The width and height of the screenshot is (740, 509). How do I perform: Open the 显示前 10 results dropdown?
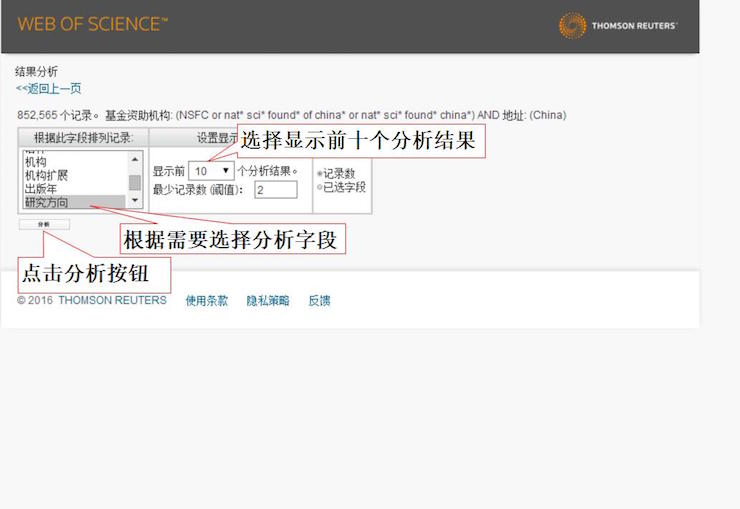(x=211, y=171)
